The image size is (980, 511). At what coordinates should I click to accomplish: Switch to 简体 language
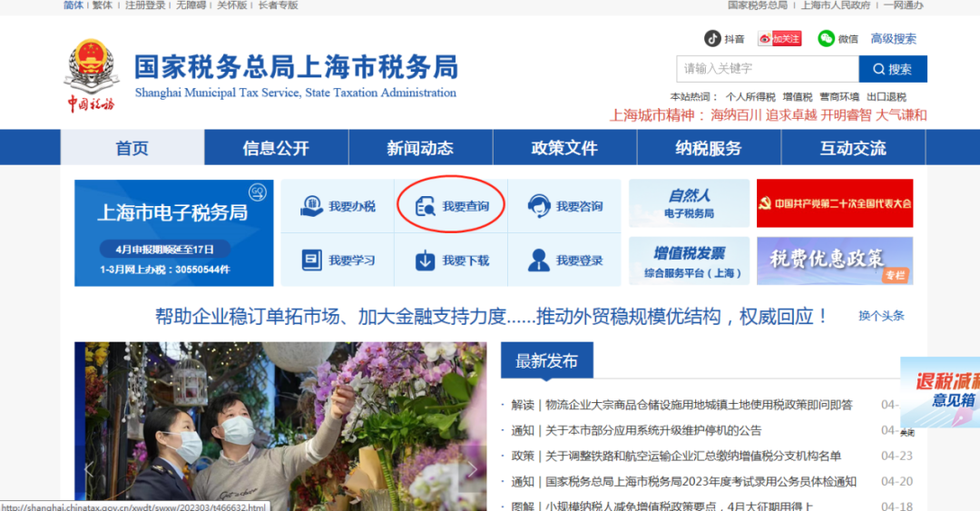[73, 5]
